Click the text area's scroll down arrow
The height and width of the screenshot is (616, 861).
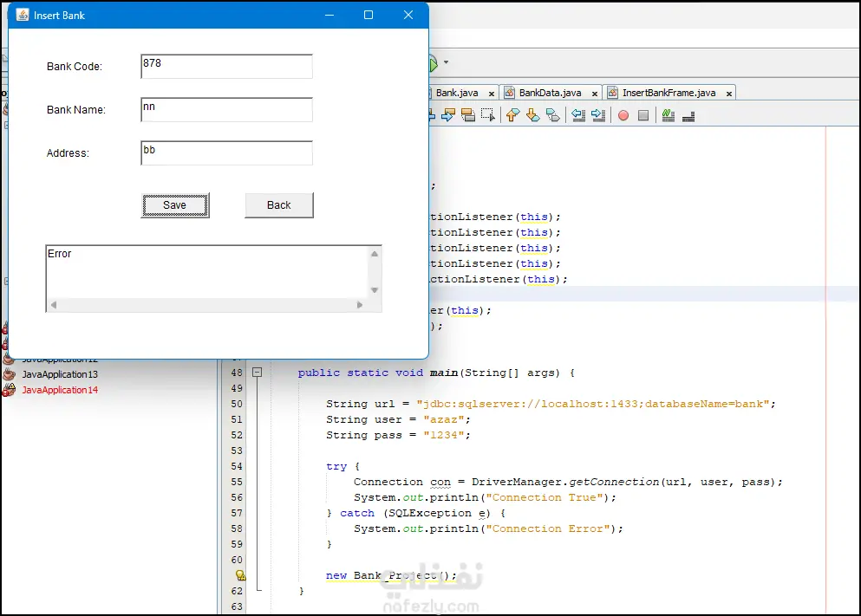click(375, 290)
